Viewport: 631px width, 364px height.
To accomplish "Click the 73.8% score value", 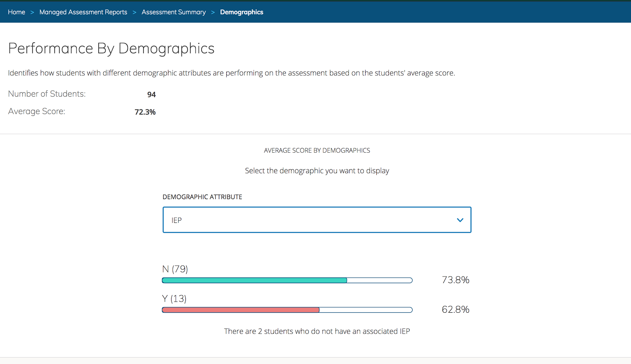I will pos(456,280).
